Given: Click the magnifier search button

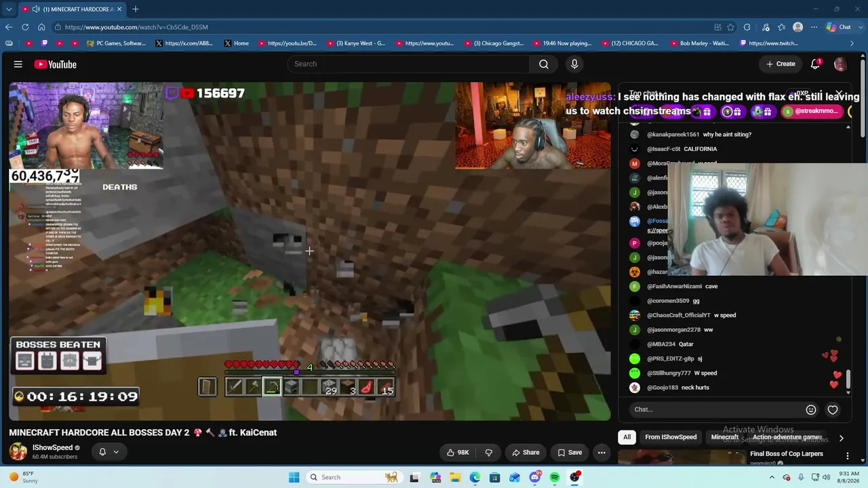Looking at the screenshot, I should coord(544,64).
